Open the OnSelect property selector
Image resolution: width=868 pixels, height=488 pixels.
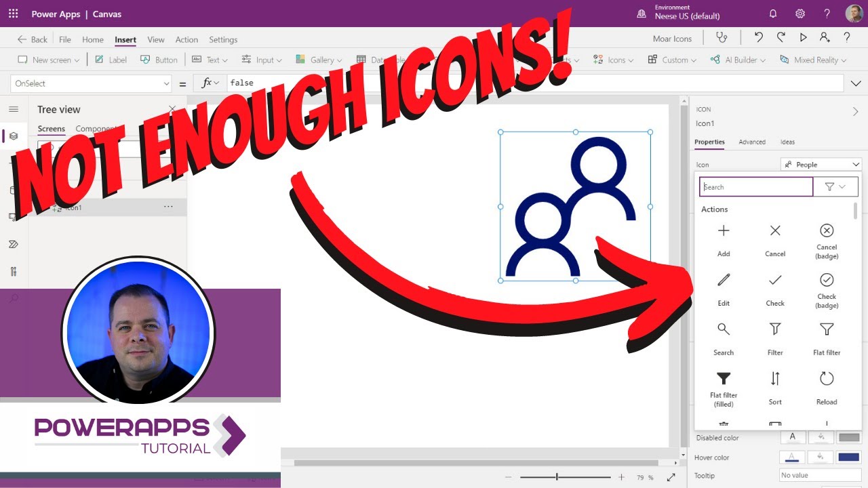coord(92,83)
